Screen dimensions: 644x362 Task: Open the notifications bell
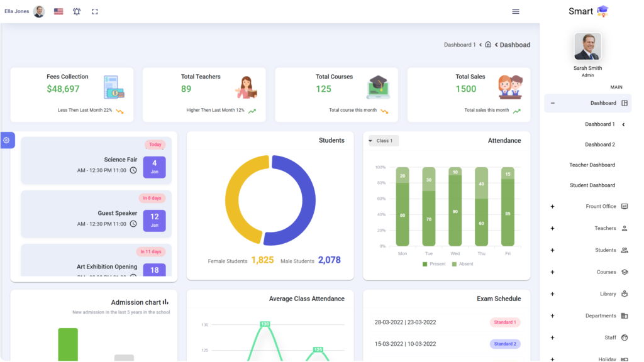coord(77,11)
